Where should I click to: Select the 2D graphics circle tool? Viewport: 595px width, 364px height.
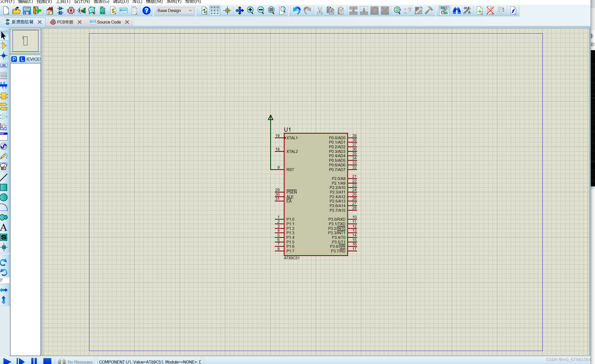[4, 197]
